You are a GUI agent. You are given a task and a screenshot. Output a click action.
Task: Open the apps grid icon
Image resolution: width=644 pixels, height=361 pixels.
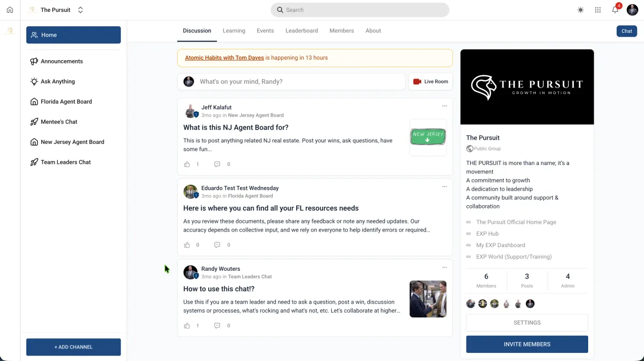coord(598,10)
